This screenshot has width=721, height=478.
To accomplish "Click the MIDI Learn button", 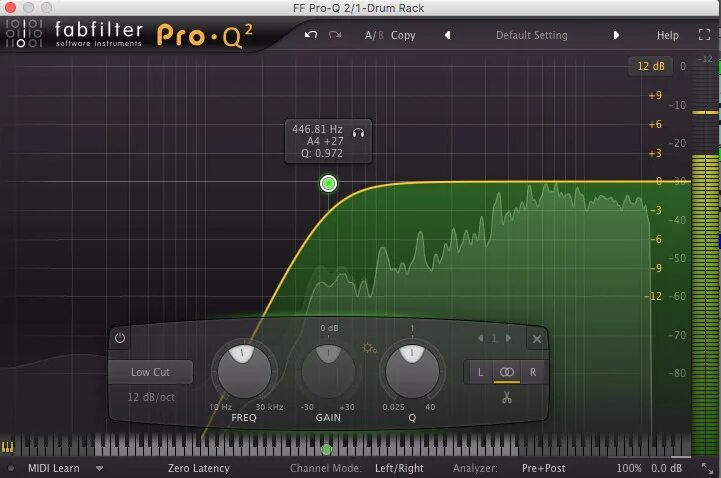I will tap(54, 468).
